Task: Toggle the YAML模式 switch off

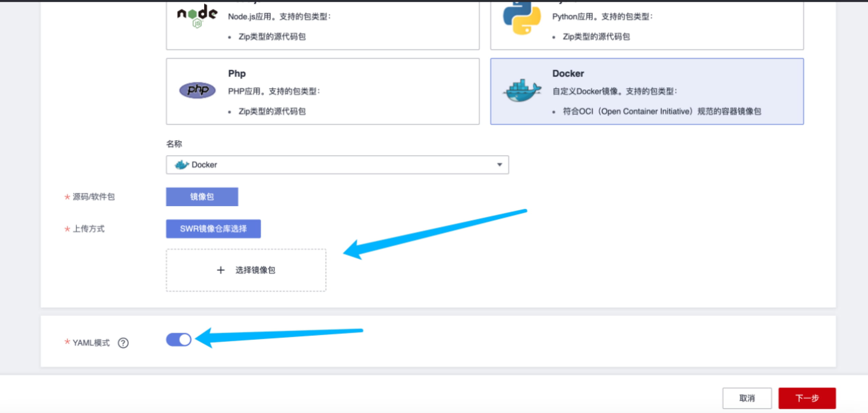Action: tap(179, 339)
